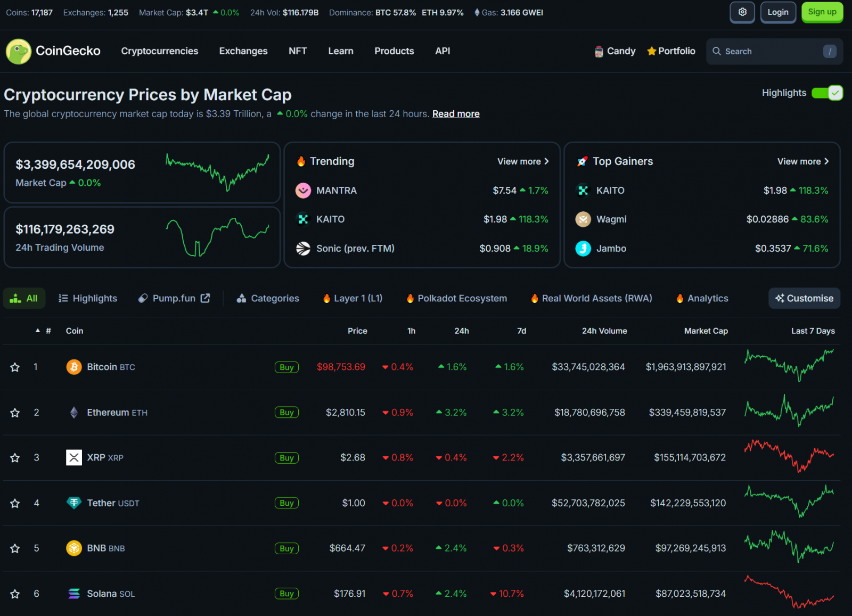Open the Categories tab
The image size is (852, 616).
(268, 298)
